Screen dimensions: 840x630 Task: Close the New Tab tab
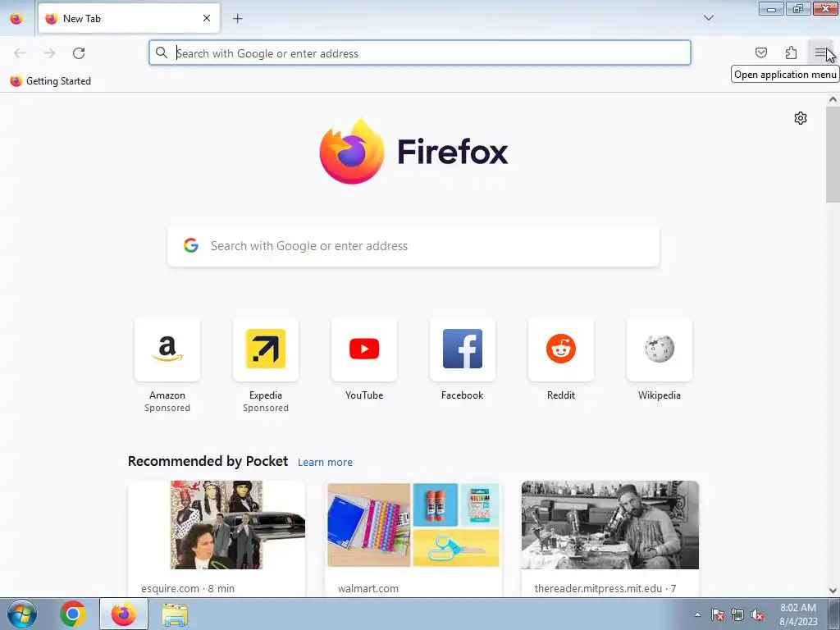pyautogui.click(x=207, y=18)
